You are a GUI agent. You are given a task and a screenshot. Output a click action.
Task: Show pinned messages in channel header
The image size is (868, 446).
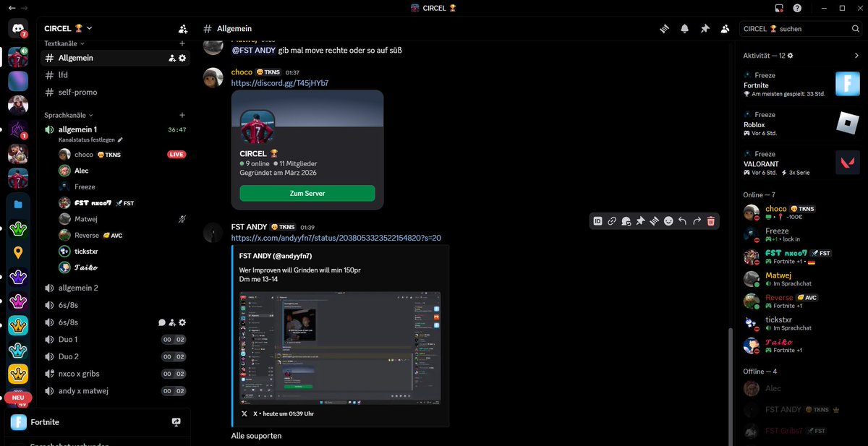(705, 29)
